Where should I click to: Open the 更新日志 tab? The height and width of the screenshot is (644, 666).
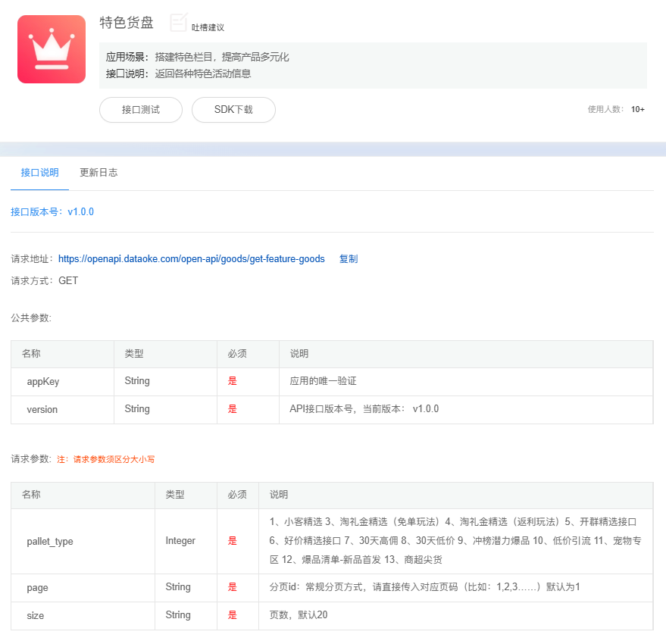(x=98, y=173)
